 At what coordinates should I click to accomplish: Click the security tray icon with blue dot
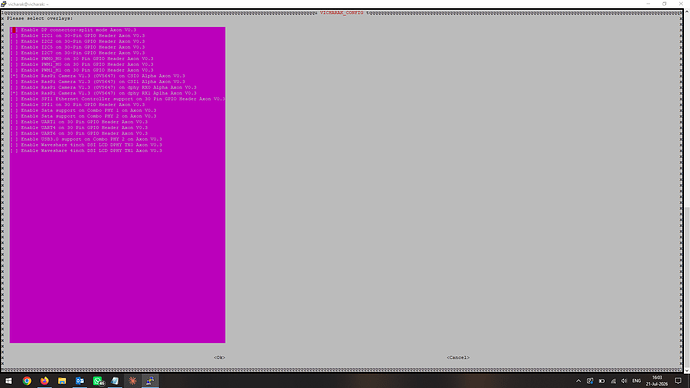coord(590,381)
